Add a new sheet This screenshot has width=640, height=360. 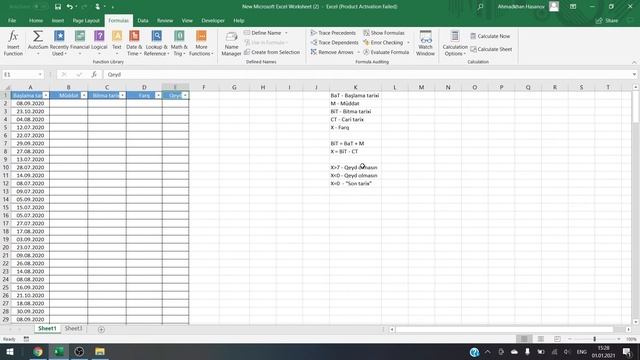(101, 329)
